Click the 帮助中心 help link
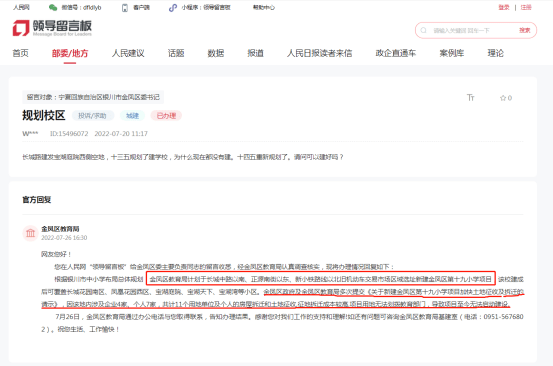 264,7
